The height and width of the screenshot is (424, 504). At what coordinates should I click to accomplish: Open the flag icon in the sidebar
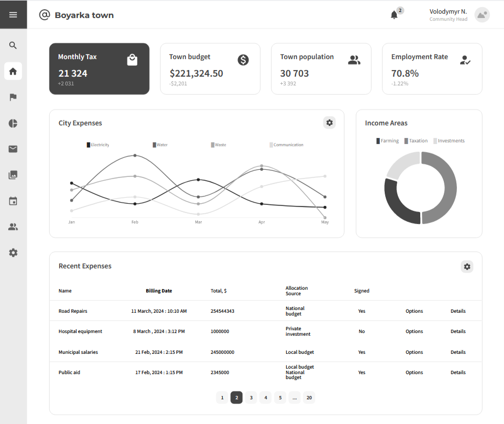click(13, 97)
